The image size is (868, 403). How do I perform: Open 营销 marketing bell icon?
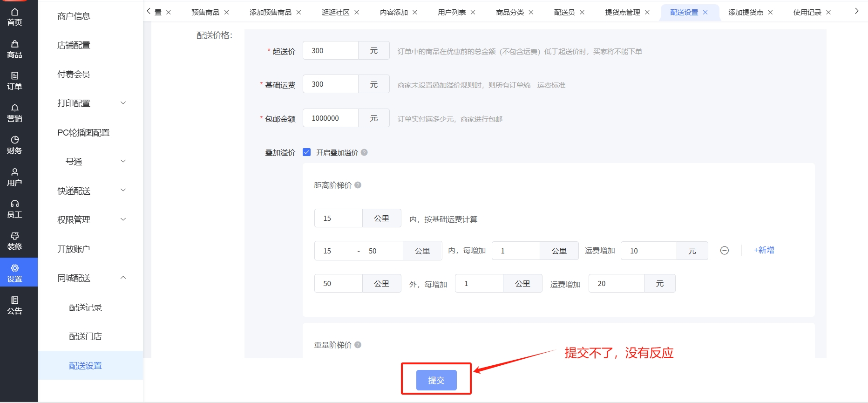[14, 113]
